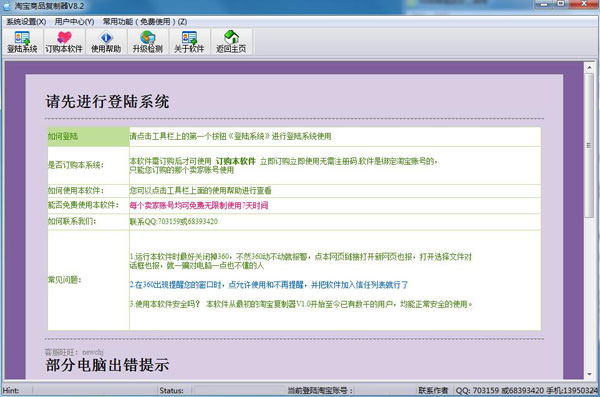Click the 联系QQ:703159 contact text

(174, 222)
